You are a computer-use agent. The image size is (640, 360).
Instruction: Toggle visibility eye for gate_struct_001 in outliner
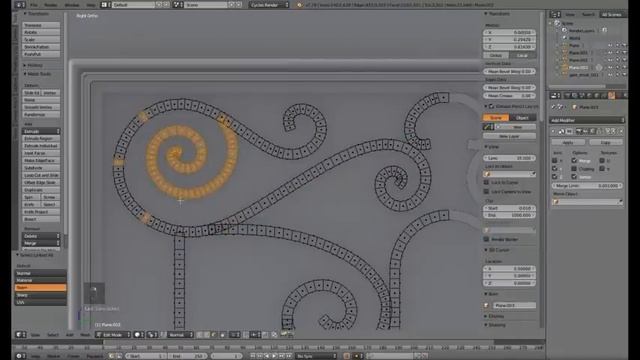click(610, 75)
